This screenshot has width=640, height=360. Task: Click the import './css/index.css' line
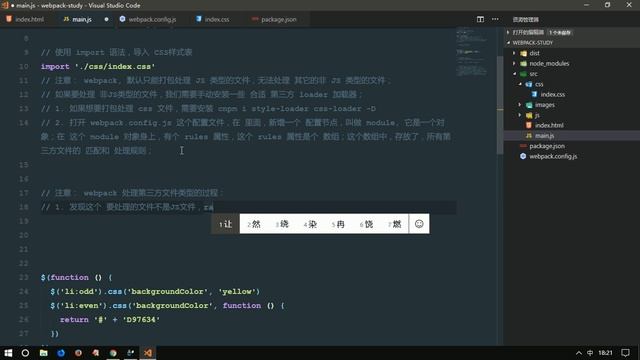(98, 66)
